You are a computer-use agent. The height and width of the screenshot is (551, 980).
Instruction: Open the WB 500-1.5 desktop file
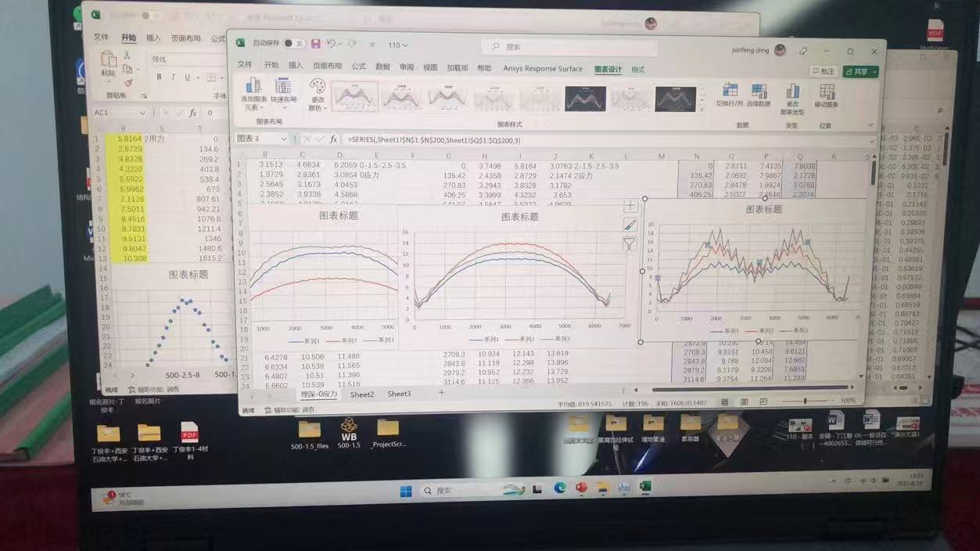[349, 430]
